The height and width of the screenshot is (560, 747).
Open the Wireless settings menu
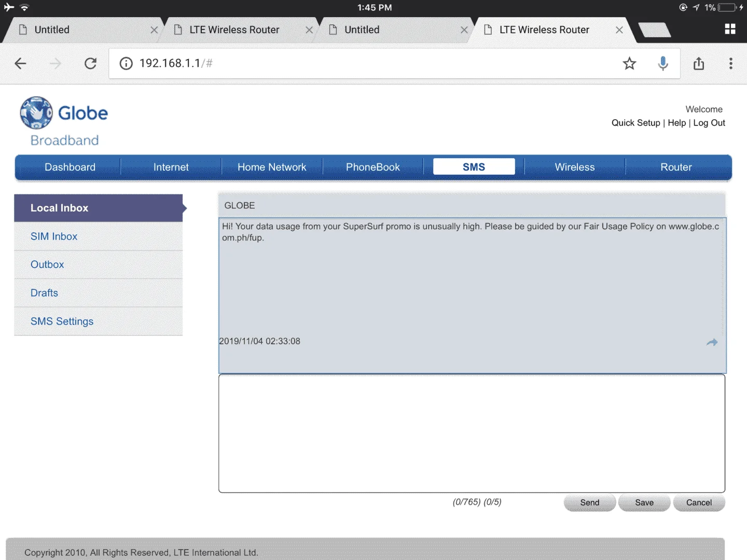point(575,167)
